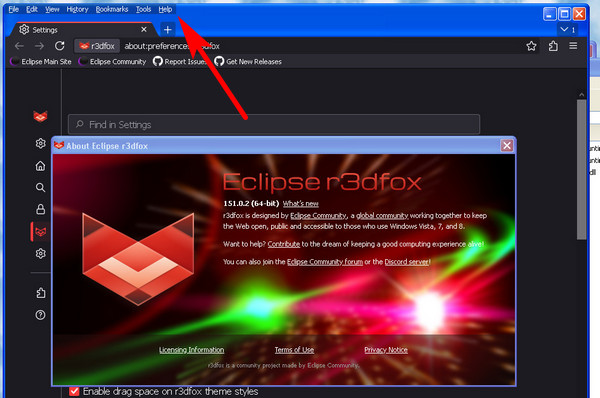Click the r3dfox identity badge in address bar
Image resolution: width=600 pixels, height=398 pixels.
(x=97, y=46)
